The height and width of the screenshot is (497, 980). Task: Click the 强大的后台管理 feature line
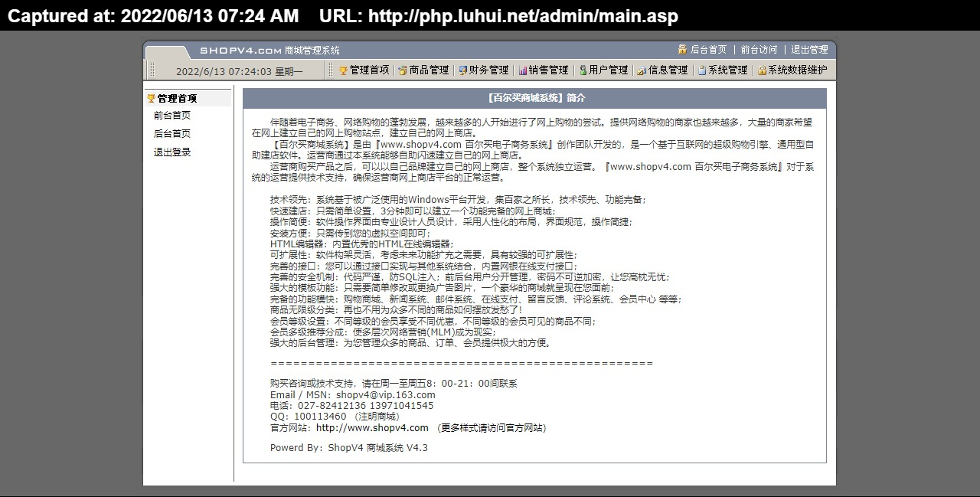point(412,343)
